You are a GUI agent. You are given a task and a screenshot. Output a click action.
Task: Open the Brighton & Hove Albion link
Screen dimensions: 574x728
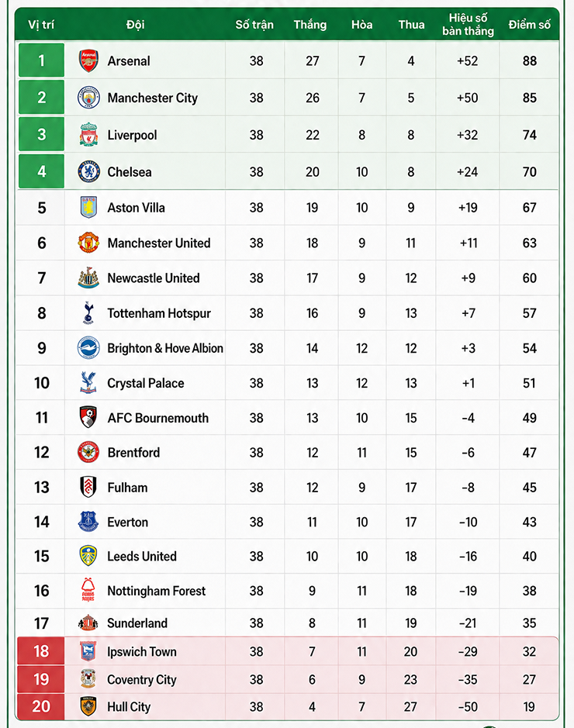[165, 348]
